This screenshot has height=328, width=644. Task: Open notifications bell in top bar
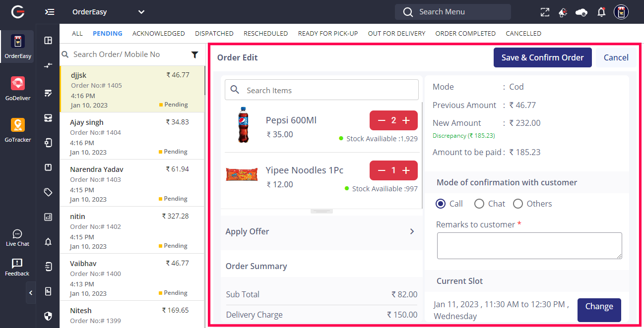[x=601, y=12]
